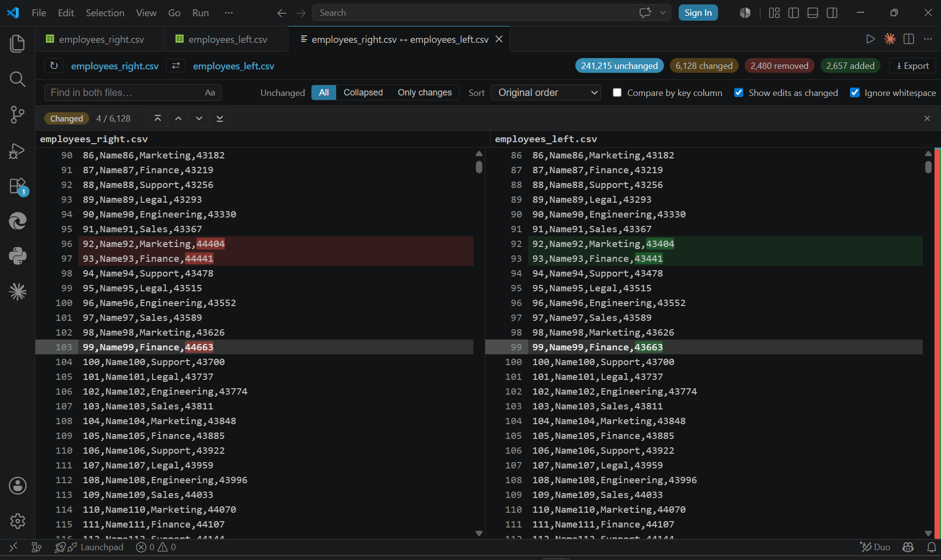
Task: Uncheck Ignore whitespace
Action: click(x=855, y=93)
